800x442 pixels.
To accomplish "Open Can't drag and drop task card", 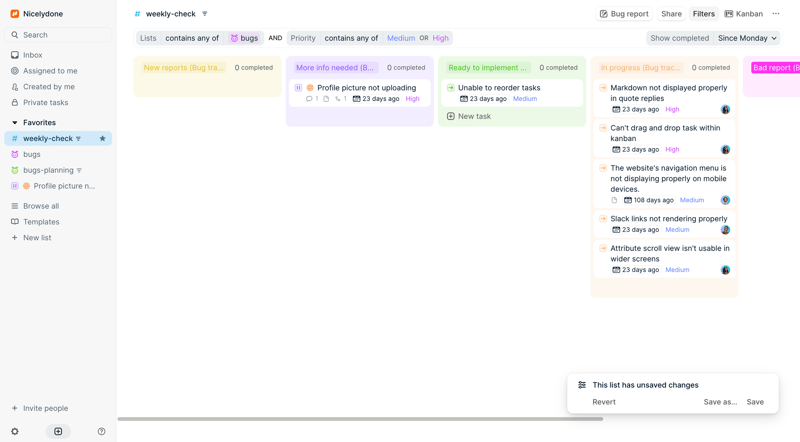I will pos(664,138).
